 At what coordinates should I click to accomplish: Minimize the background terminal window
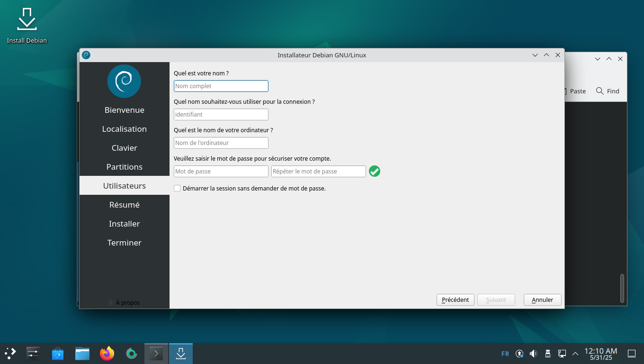598,59
